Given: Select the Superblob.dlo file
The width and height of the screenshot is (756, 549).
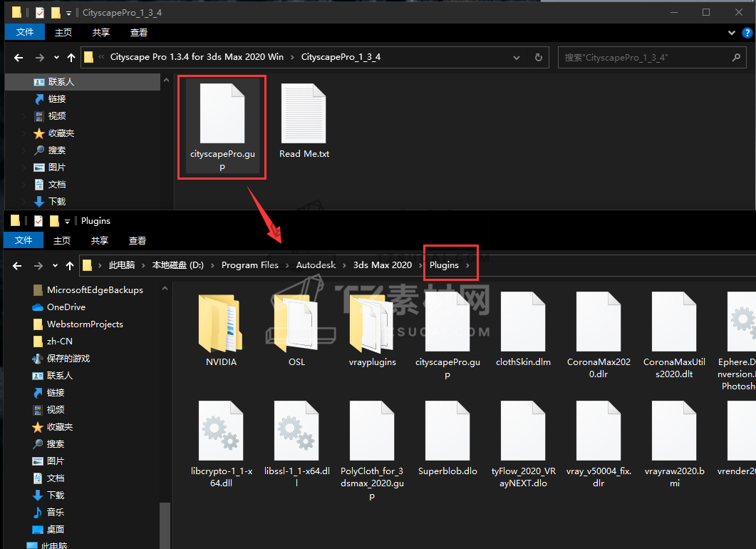Looking at the screenshot, I should pyautogui.click(x=447, y=439).
